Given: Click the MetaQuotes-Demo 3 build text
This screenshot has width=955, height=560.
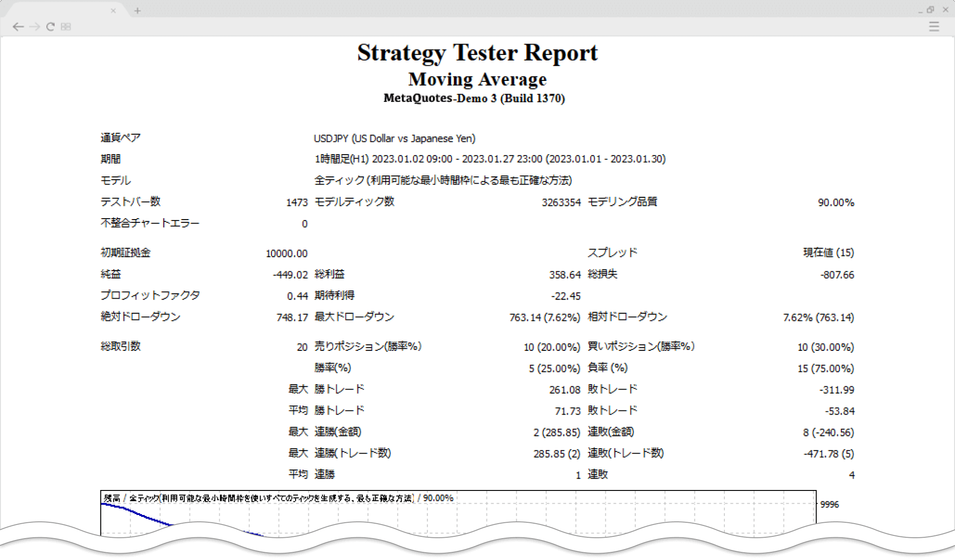Looking at the screenshot, I should click(474, 98).
